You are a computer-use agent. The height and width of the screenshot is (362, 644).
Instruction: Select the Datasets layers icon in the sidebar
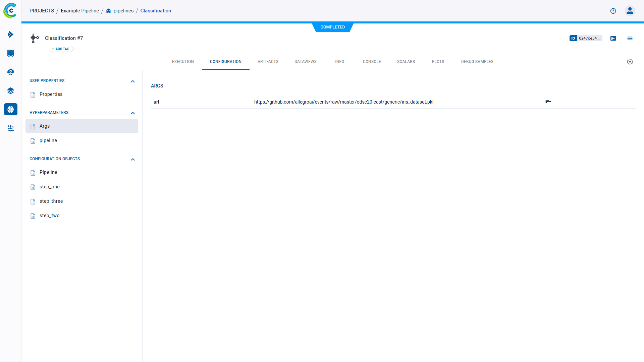pos(10,90)
